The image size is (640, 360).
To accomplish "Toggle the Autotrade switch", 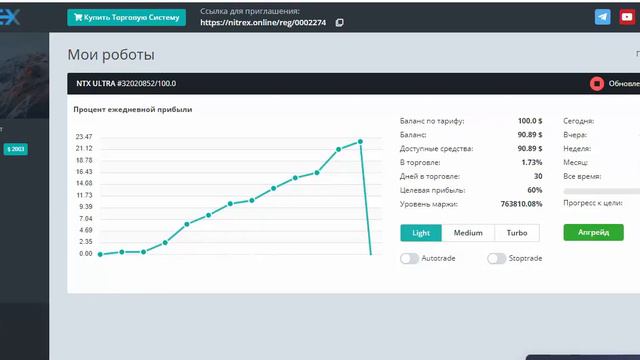I will click(409, 258).
